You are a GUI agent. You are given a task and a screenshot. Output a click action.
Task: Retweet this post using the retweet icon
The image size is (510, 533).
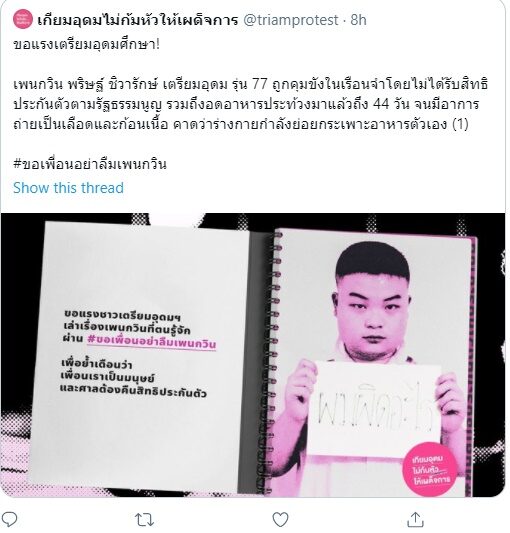[x=144, y=520]
